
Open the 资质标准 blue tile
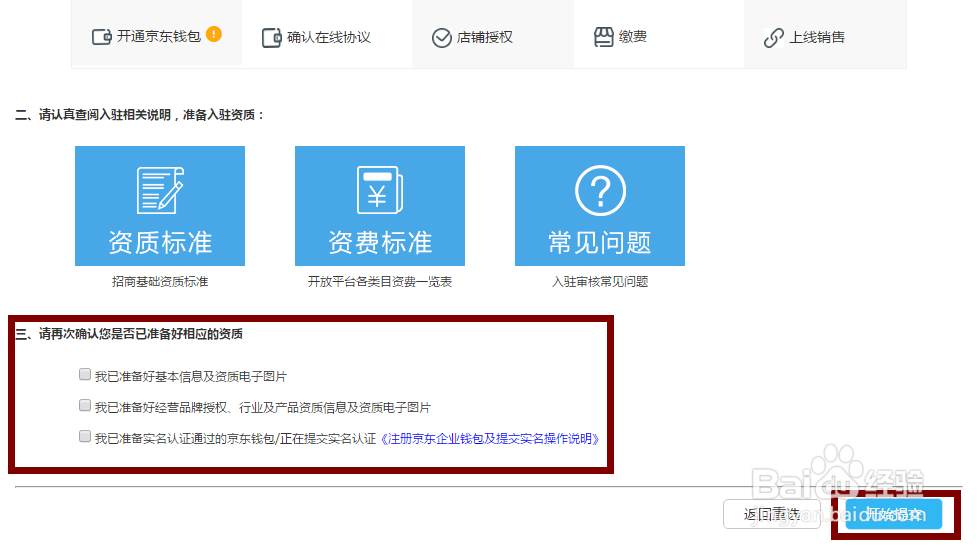160,206
